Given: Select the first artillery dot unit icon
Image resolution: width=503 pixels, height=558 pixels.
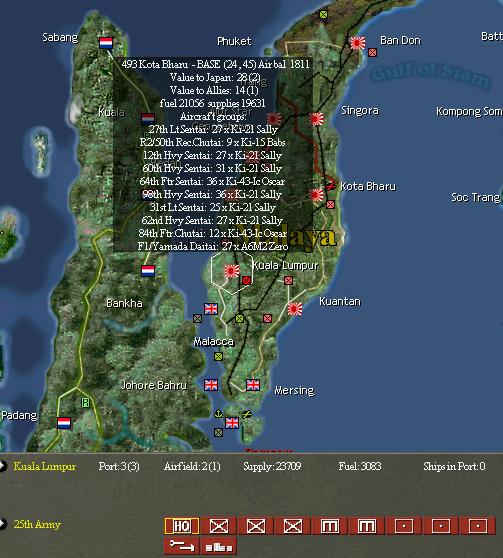Looking at the screenshot, I should (x=404, y=526).
